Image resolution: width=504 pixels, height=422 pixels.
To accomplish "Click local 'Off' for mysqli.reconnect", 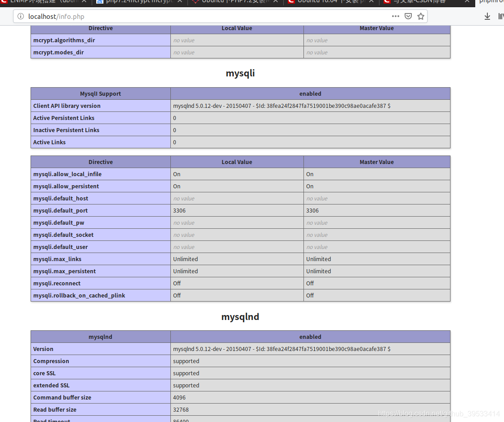I will coord(177,284).
